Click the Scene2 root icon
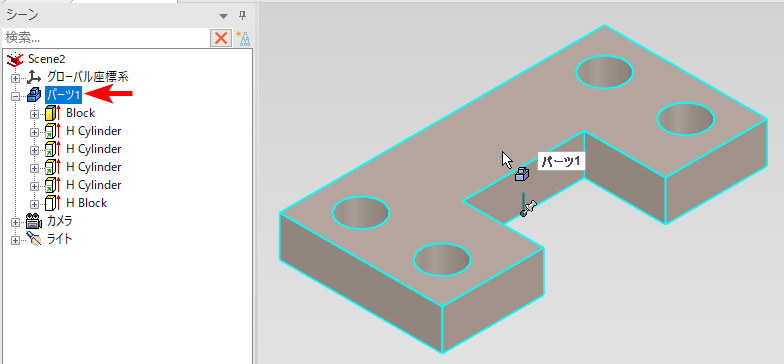The width and height of the screenshot is (784, 364). 16,59
